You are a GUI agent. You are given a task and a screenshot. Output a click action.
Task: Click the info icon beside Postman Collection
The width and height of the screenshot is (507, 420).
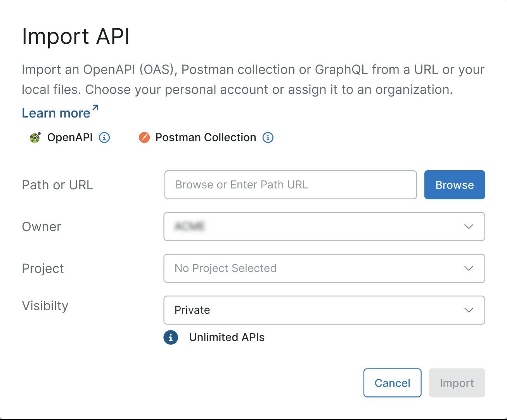click(268, 138)
